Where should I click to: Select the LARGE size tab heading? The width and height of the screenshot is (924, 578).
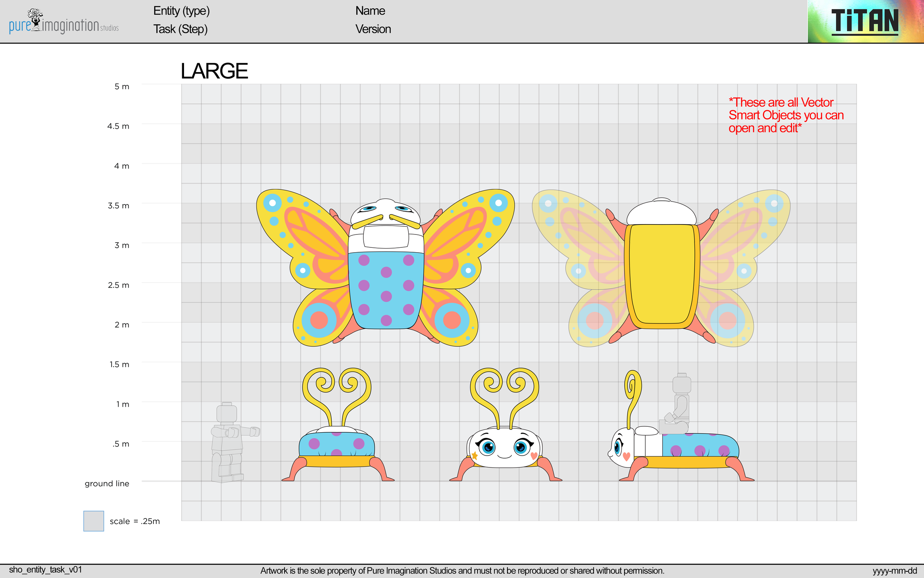tap(215, 71)
